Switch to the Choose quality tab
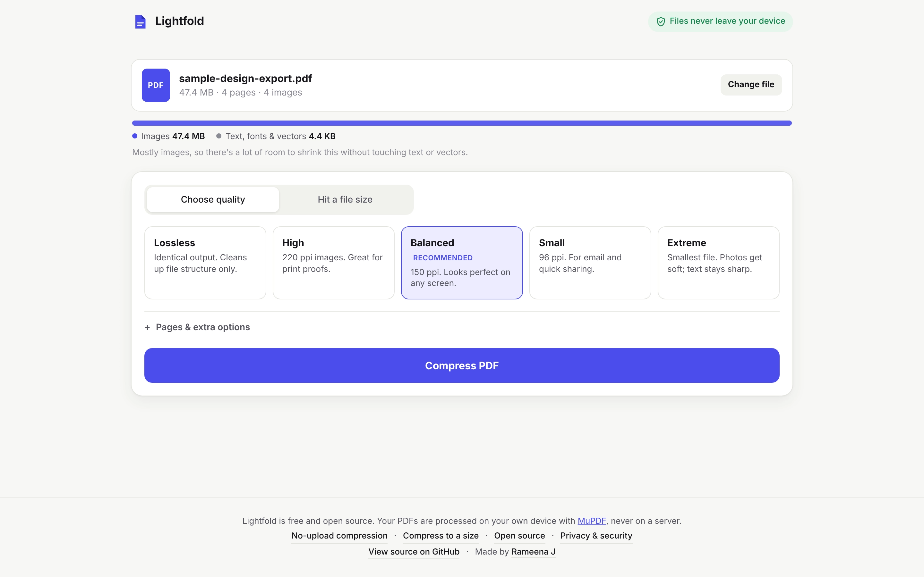Image resolution: width=924 pixels, height=577 pixels. [213, 200]
